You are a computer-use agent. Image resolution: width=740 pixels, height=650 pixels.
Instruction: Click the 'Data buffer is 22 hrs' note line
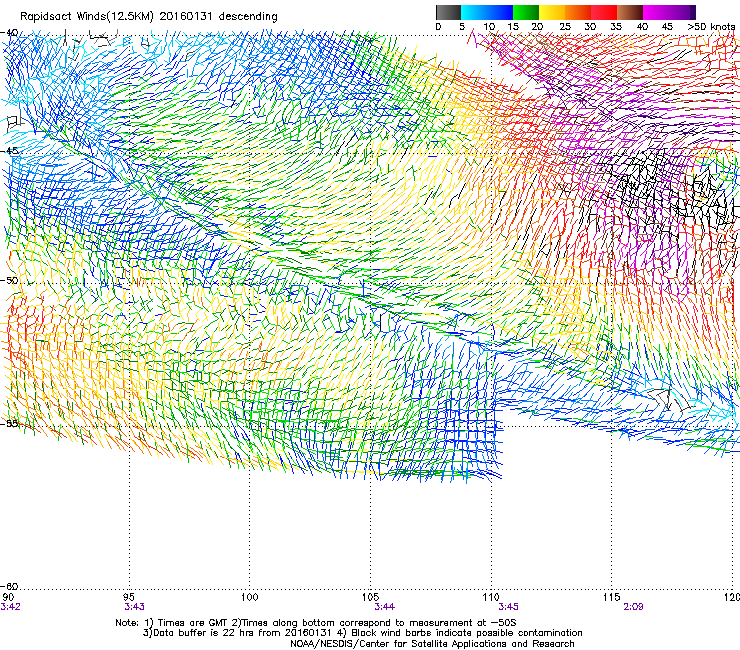click(x=362, y=633)
